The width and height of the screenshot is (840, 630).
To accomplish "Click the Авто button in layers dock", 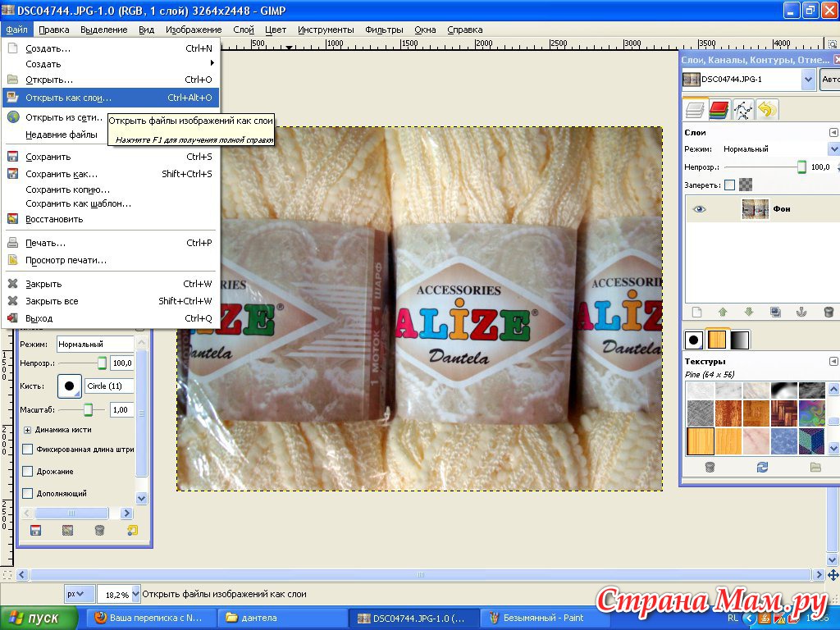I will click(x=830, y=80).
